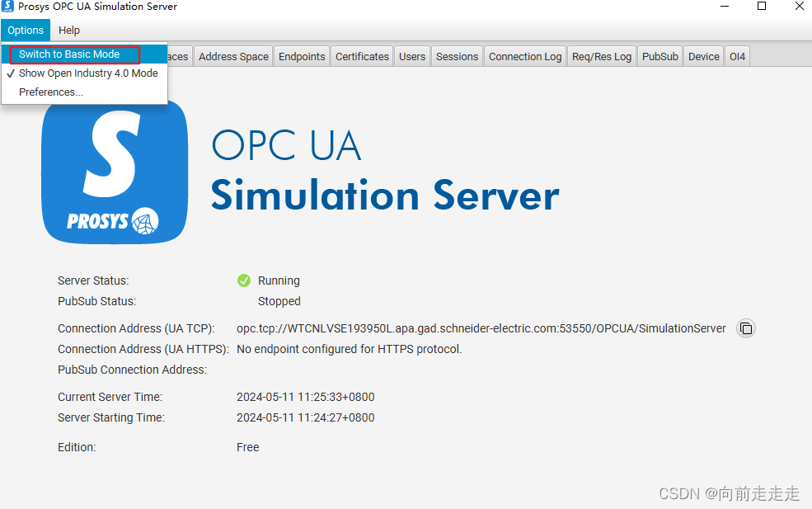Toggle Show Open Industry 4.0 Mode
Screen dimensions: 812x509
[x=84, y=73]
